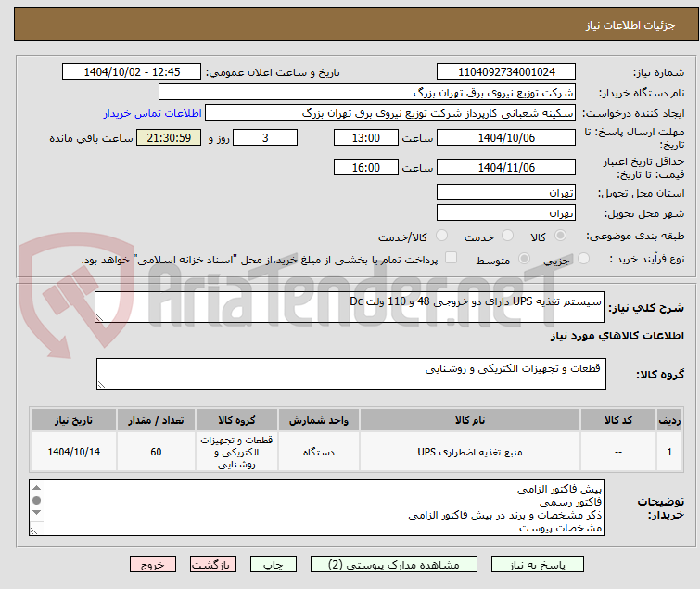The height and width of the screenshot is (589, 700).
Task: Click the اطلاعات کالاهای مورد نیاز heading
Action: coord(617,336)
